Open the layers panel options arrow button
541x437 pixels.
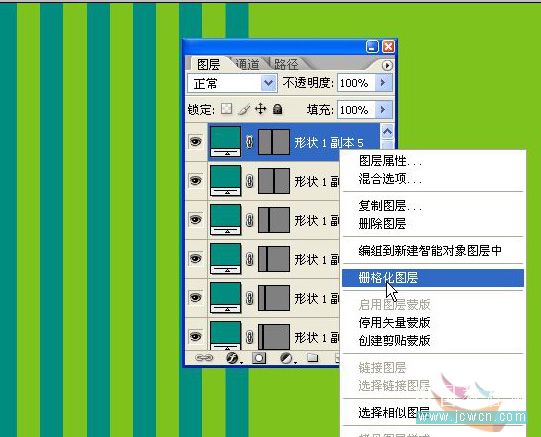tap(387, 65)
